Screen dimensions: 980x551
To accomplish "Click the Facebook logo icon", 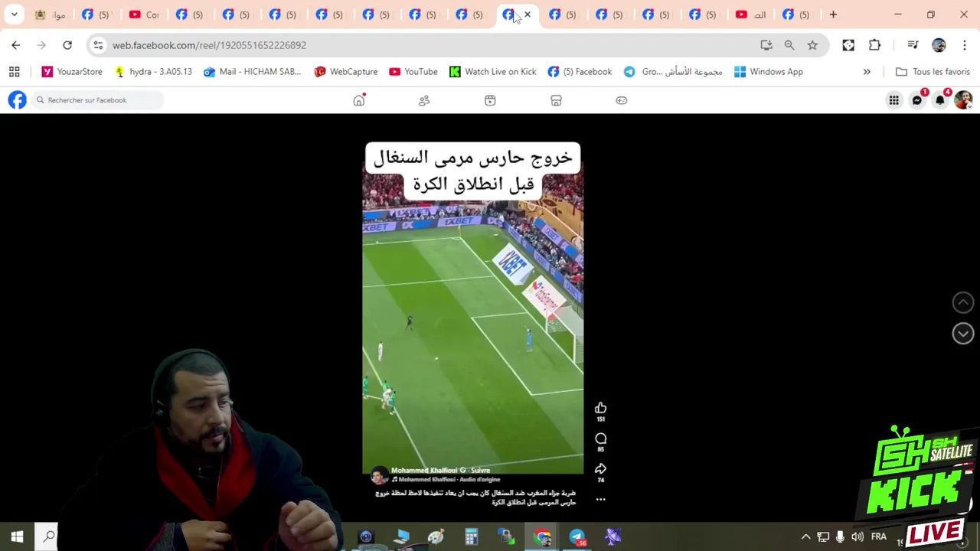I will [x=17, y=100].
